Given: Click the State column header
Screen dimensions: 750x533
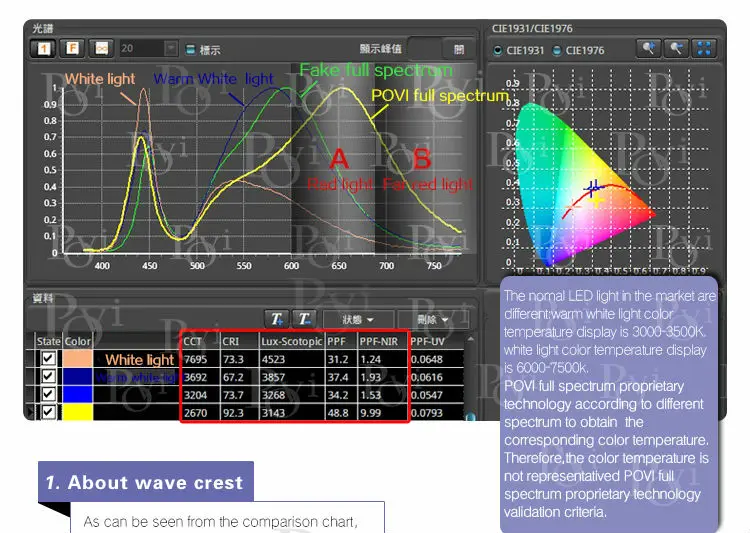Looking at the screenshot, I should point(48,341).
